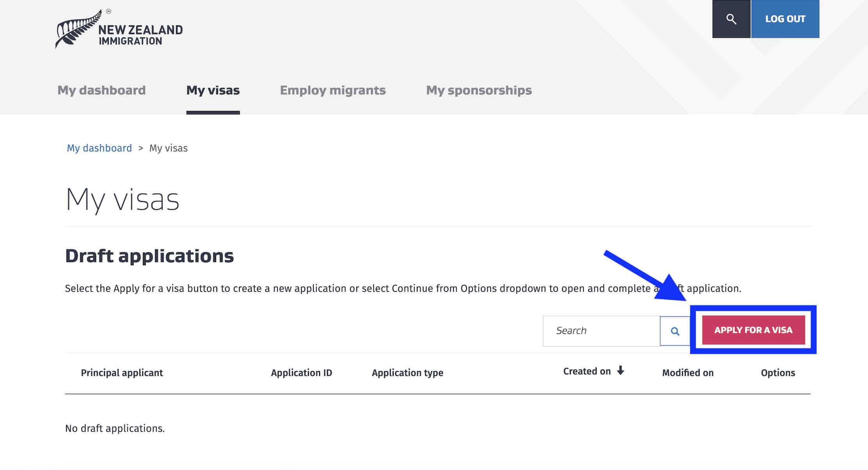Open My dashboard from the breadcrumb
This screenshot has height=470, width=868.
[99, 148]
